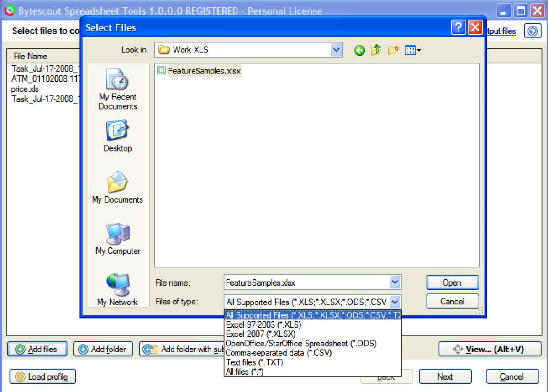
Task: Select the My Network sidebar icon
Action: tap(117, 286)
